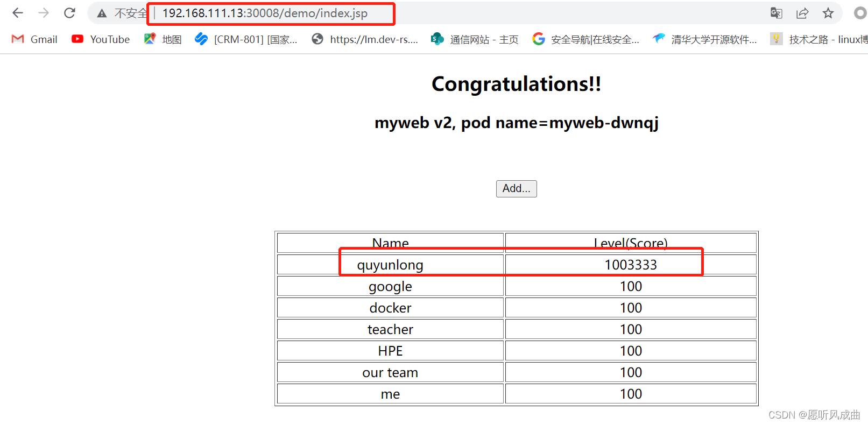The image size is (868, 425).
Task: Click the Level(Score) column header
Action: [631, 243]
